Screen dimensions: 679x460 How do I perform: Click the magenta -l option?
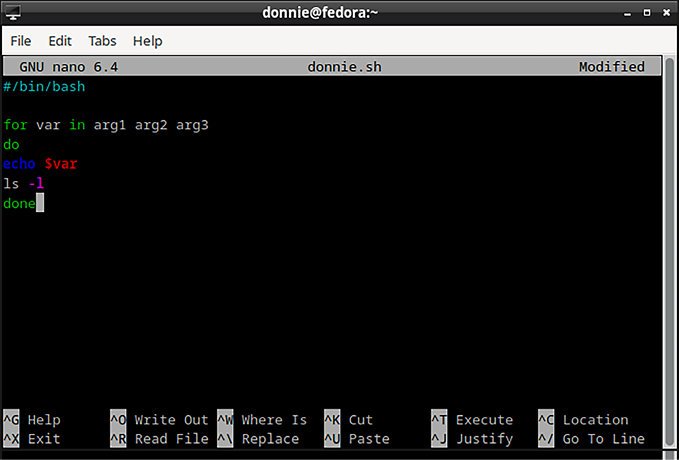[x=36, y=183]
